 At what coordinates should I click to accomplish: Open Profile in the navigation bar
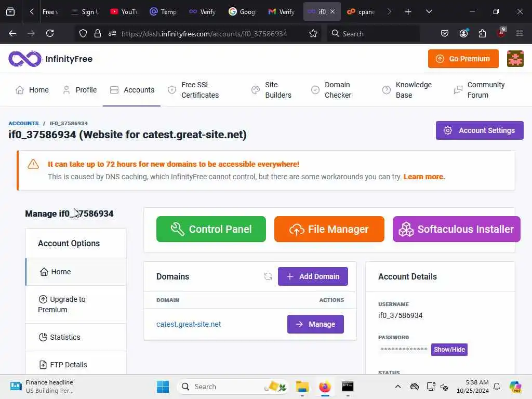click(79, 90)
